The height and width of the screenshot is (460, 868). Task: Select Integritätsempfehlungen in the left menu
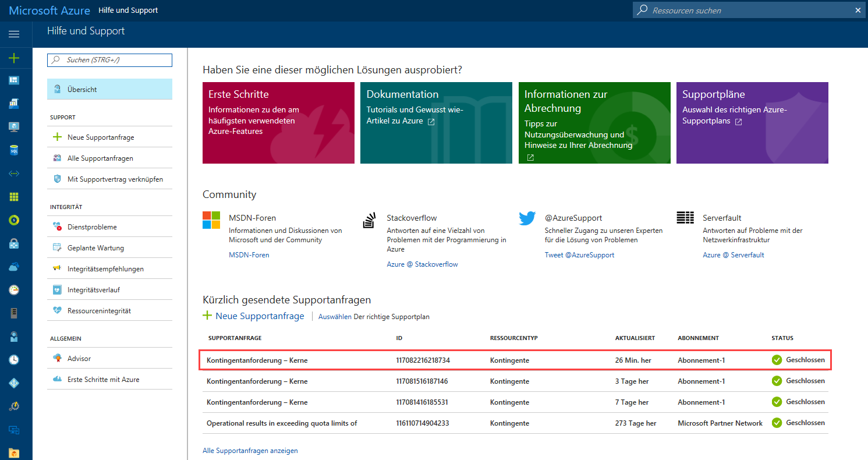(x=109, y=268)
